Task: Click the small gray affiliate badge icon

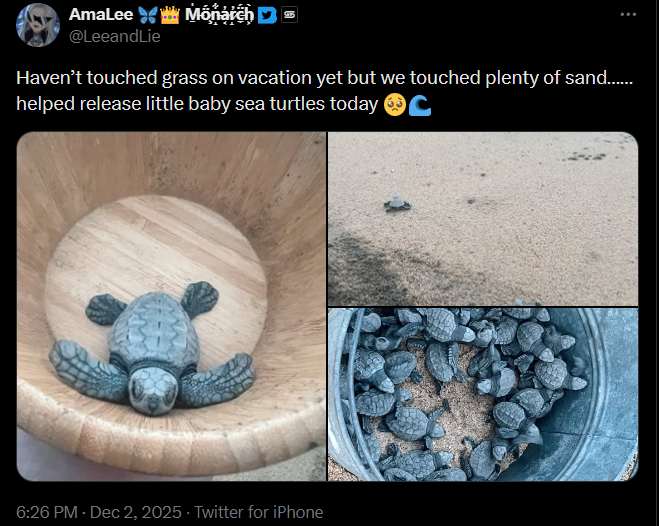Action: click(x=289, y=15)
